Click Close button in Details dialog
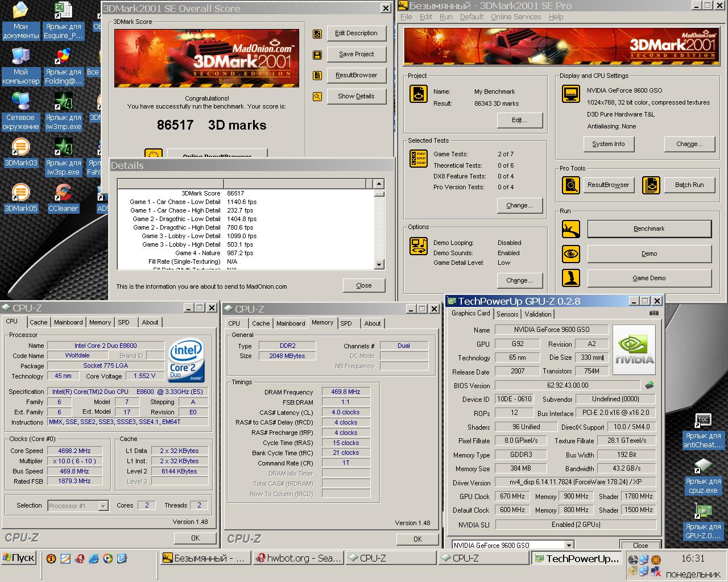This screenshot has height=582, width=728. click(364, 286)
